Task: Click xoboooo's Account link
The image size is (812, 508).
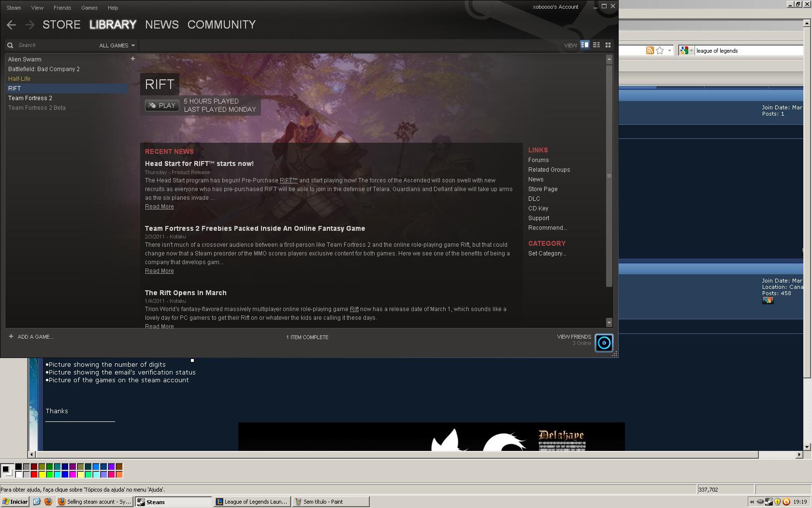Action: click(x=555, y=7)
